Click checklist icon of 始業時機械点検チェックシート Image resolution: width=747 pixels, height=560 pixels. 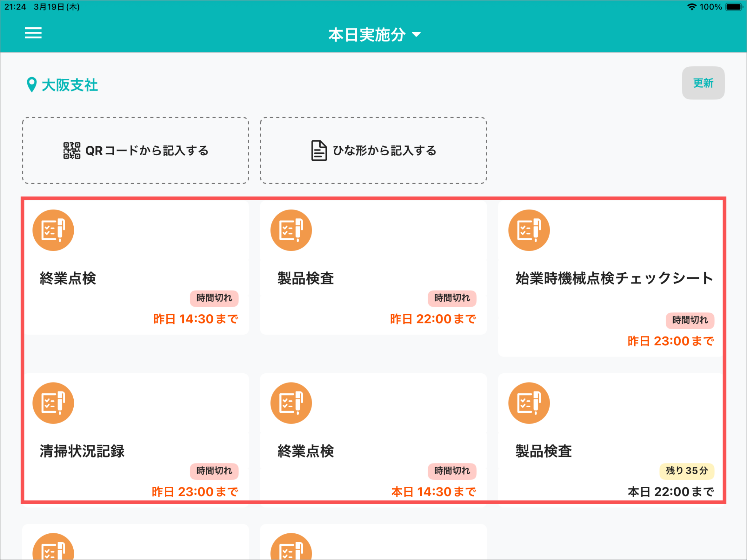(529, 230)
